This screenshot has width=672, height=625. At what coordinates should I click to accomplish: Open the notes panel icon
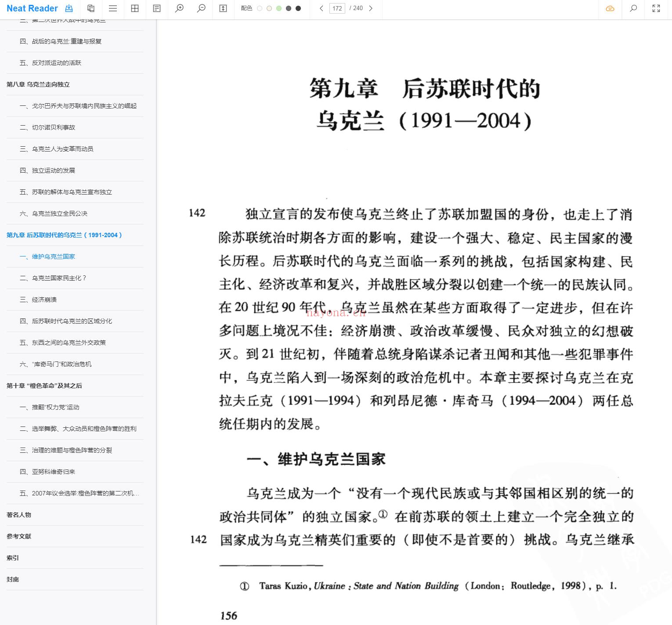pos(157,8)
